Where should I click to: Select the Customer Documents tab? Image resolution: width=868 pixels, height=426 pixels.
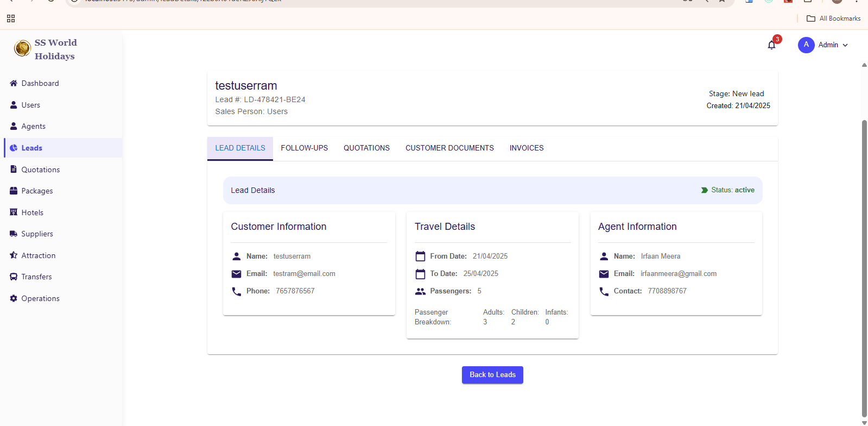(449, 148)
